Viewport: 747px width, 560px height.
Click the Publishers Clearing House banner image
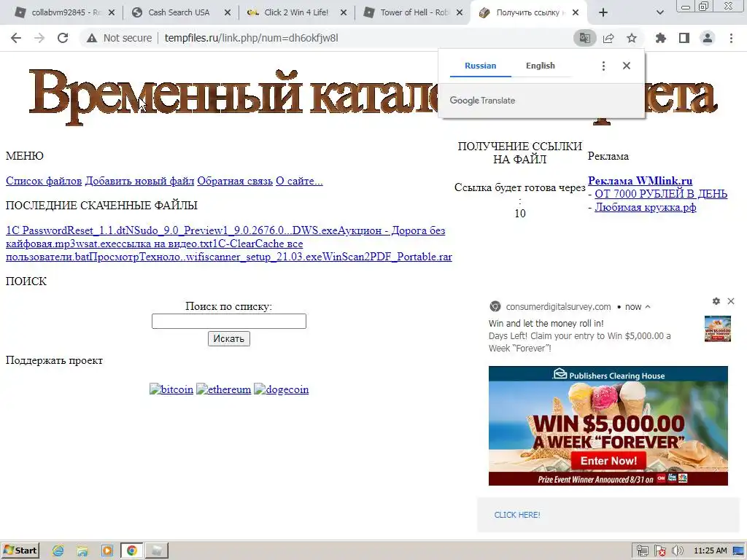point(608,426)
